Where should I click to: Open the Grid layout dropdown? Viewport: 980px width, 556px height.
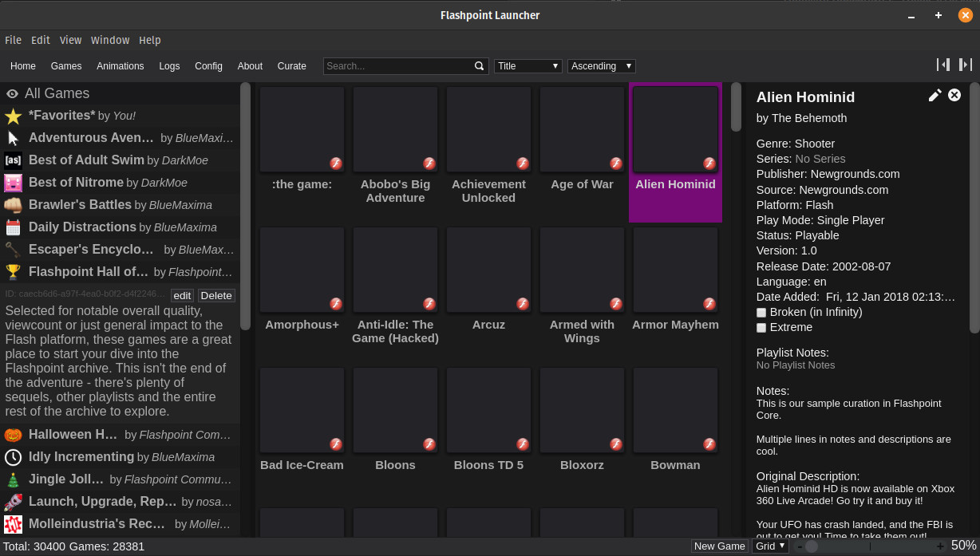click(x=771, y=546)
